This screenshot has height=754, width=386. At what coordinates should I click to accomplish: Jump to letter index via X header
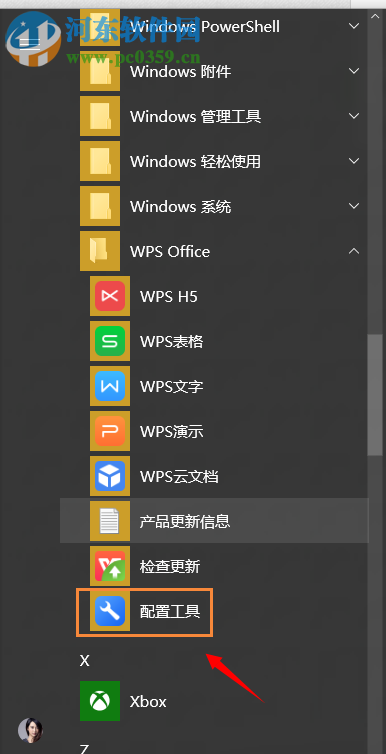click(85, 661)
